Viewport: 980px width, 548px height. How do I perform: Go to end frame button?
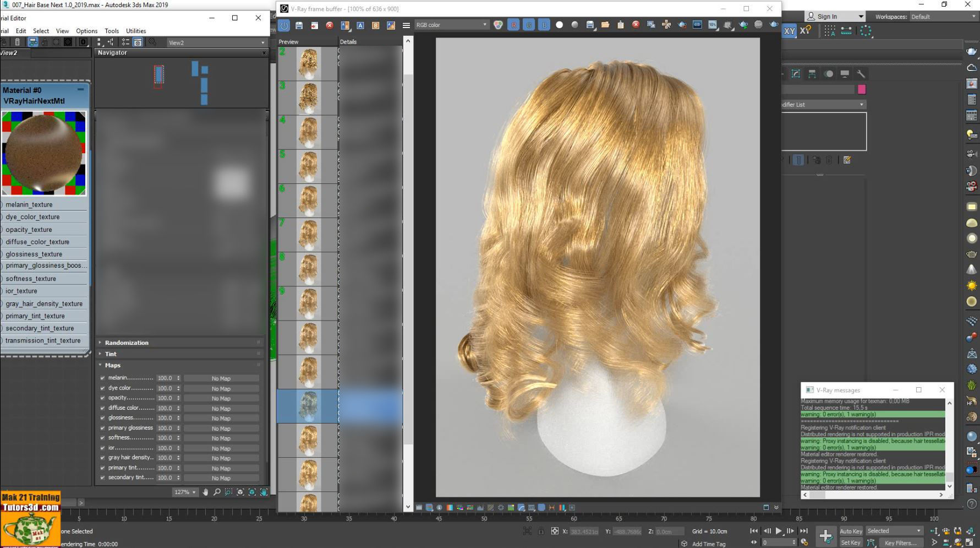[x=803, y=531]
